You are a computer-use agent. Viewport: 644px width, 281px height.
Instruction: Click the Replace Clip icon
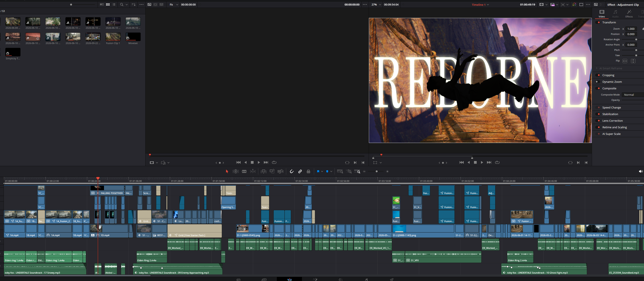281,171
